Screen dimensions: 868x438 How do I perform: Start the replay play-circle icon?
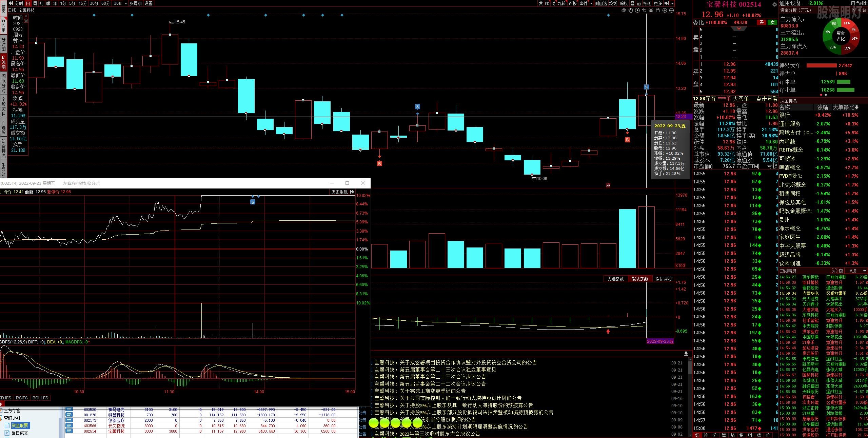coord(637,11)
